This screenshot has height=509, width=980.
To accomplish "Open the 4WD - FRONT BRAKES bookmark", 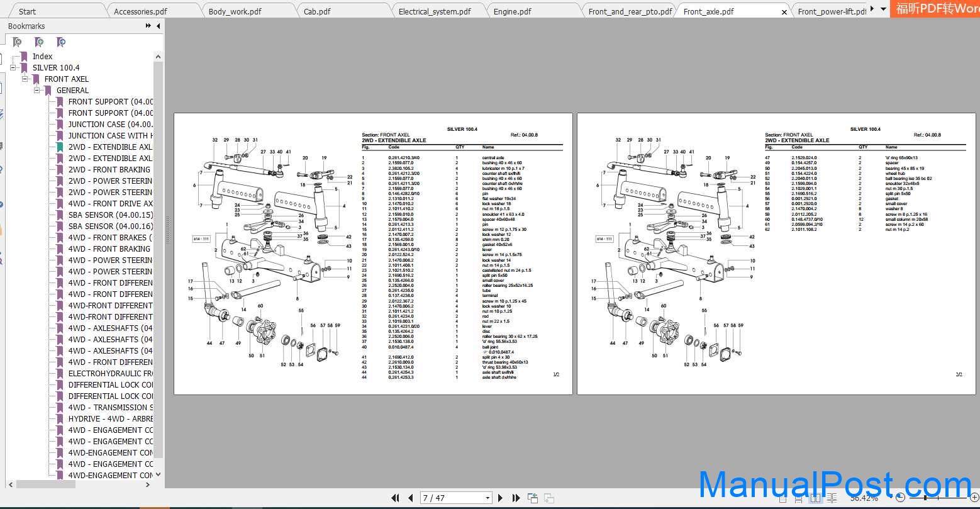I will coord(110,237).
